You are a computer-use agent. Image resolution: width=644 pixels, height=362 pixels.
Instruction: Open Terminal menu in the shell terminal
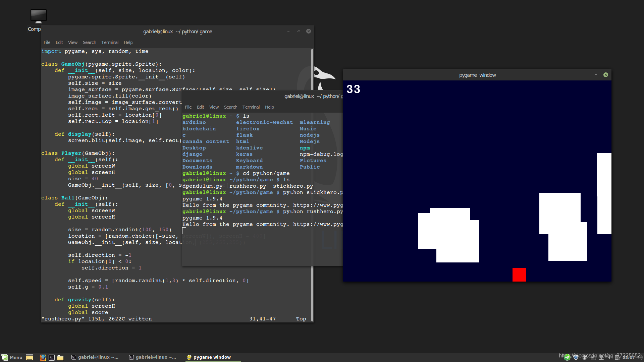point(251,107)
